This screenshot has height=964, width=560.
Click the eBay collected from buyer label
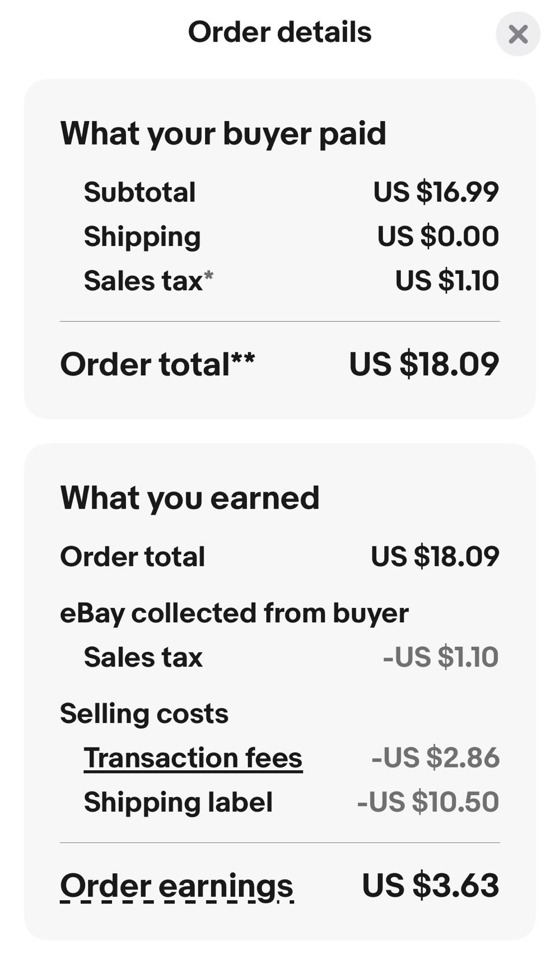click(234, 613)
